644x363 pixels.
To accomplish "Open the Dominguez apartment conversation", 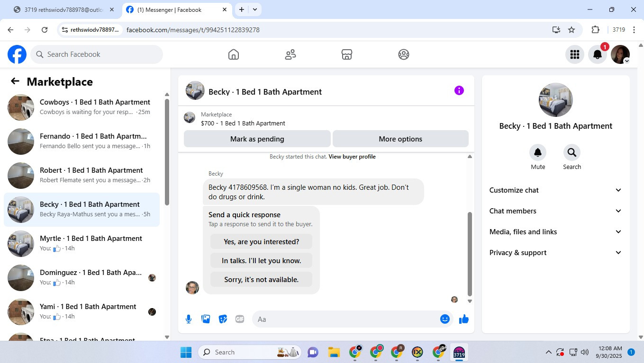I will 82,278.
